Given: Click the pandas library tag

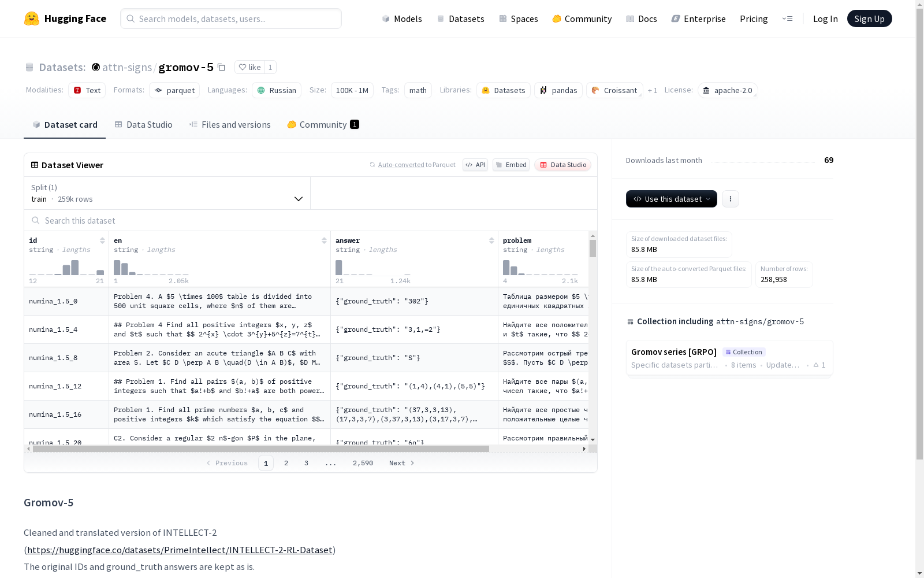Looking at the screenshot, I should pos(558,90).
